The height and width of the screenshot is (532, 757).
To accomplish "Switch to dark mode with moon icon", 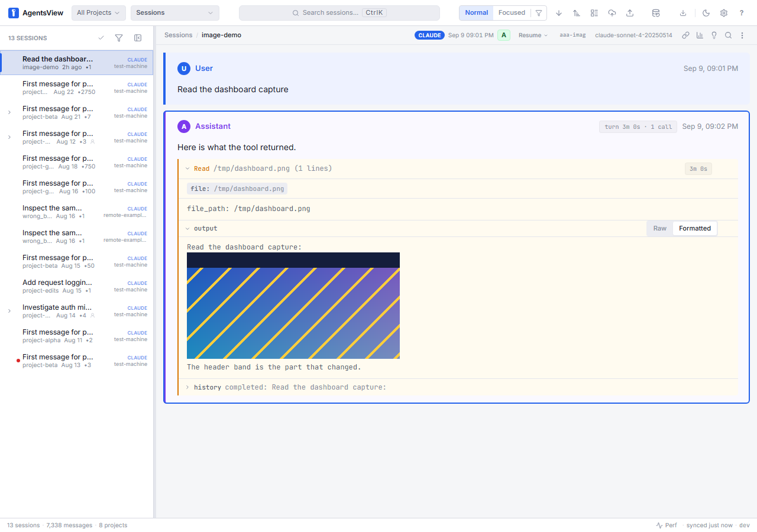I will tap(706, 12).
